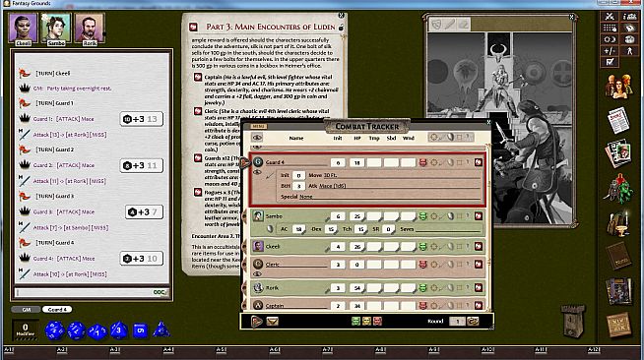
Task: Click the next round button beside Round field
Action: pos(473,321)
